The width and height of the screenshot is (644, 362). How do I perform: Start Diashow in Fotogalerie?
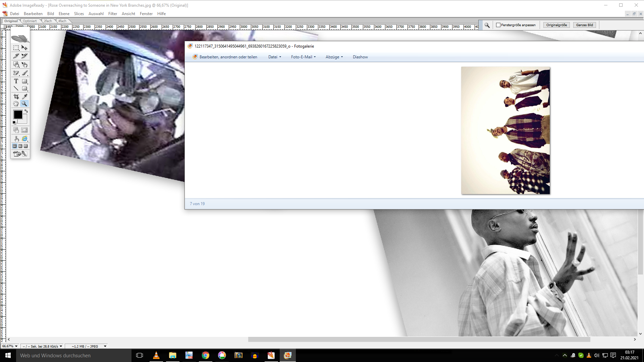(360, 57)
